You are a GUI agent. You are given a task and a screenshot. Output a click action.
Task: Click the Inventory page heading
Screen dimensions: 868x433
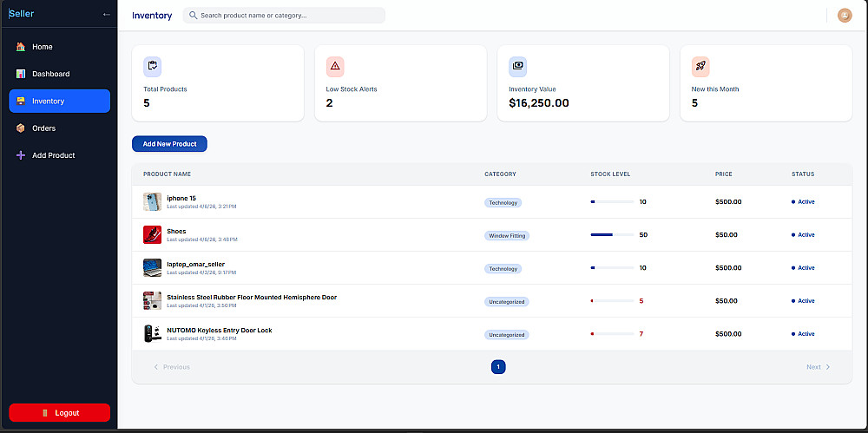(x=152, y=16)
